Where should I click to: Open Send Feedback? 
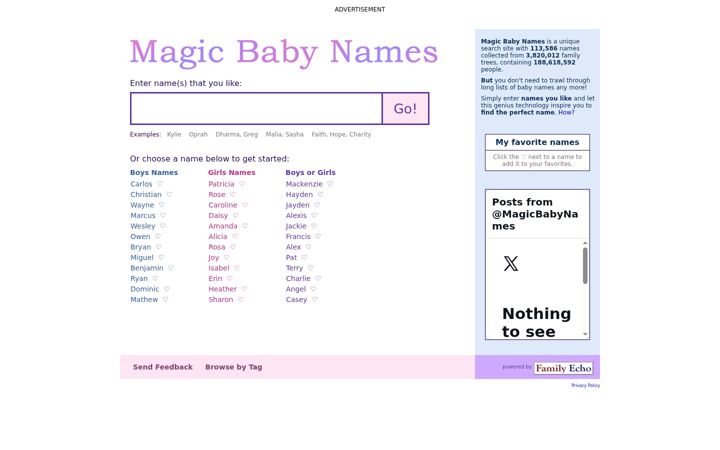click(x=163, y=367)
